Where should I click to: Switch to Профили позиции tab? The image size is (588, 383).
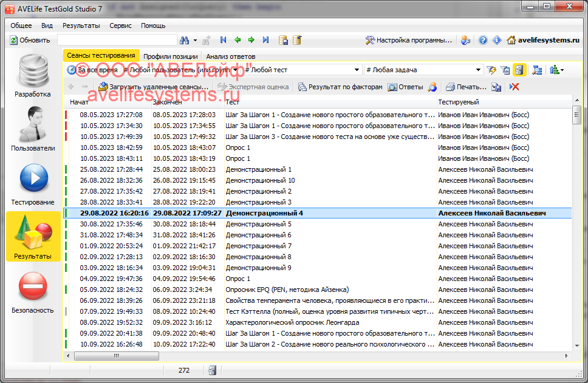point(170,56)
